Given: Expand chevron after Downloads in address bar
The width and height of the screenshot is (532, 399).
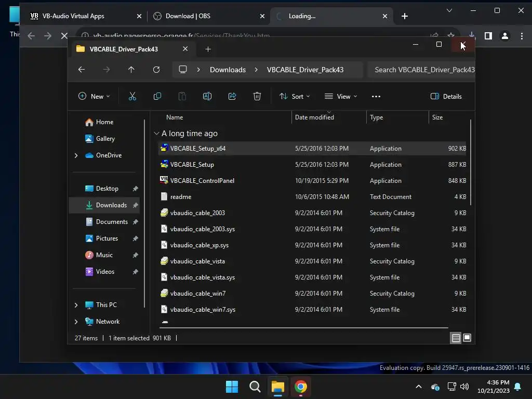Looking at the screenshot, I should pyautogui.click(x=256, y=70).
